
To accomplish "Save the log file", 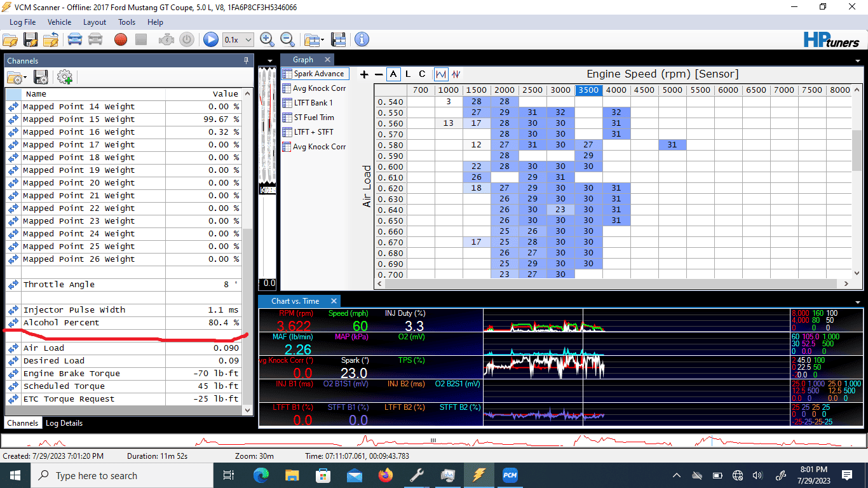I will (x=31, y=39).
